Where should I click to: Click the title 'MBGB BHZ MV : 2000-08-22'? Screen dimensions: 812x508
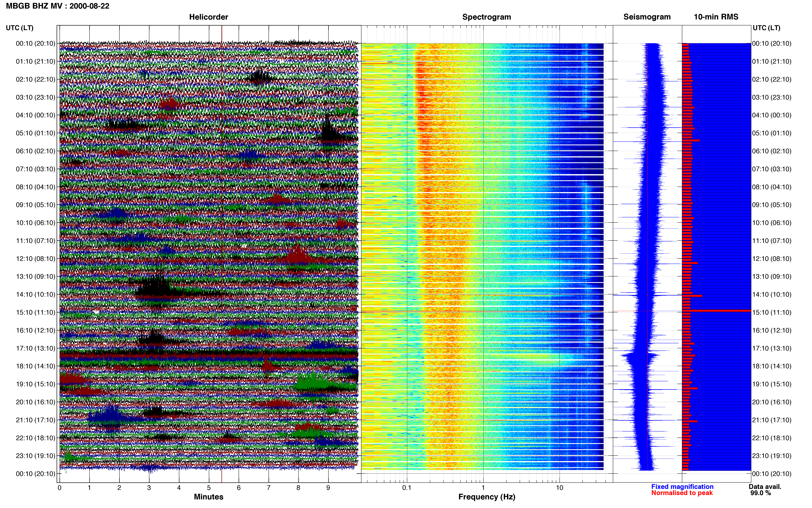pos(58,6)
